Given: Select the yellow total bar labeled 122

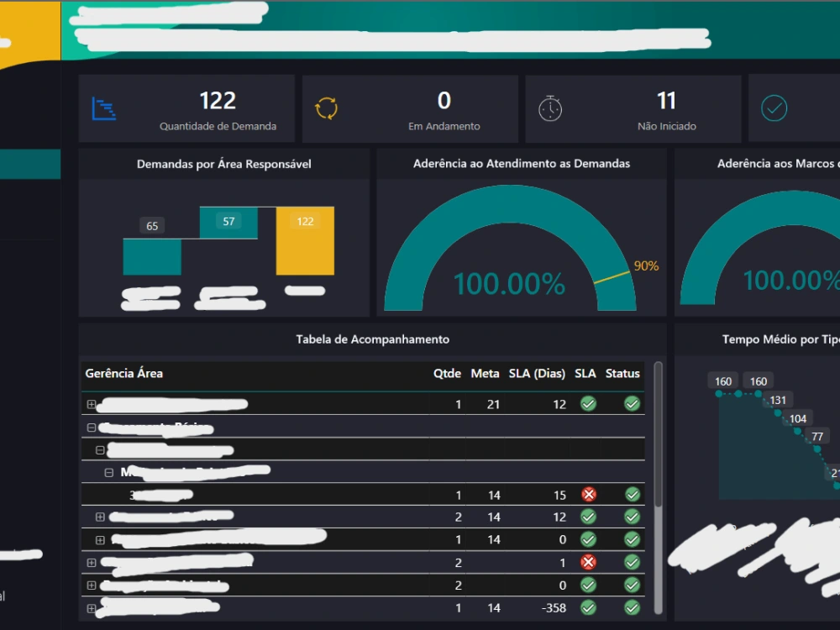Looking at the screenshot, I should [x=306, y=240].
